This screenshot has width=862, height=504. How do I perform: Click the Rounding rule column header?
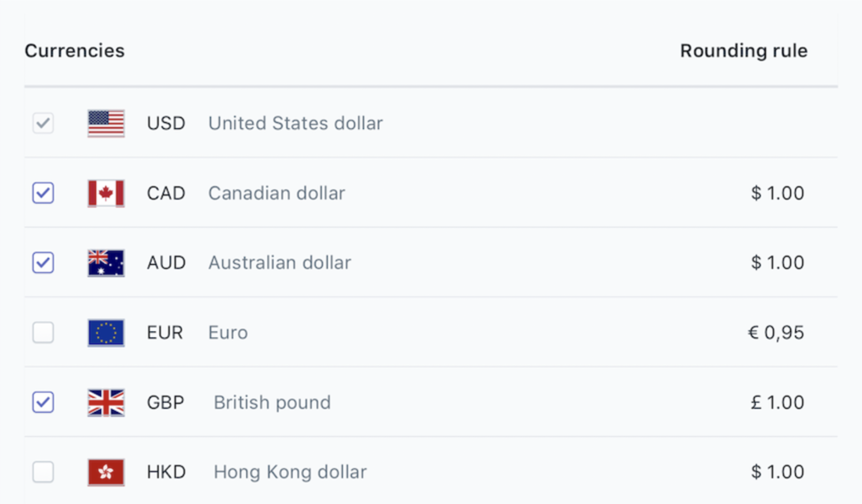pyautogui.click(x=744, y=51)
